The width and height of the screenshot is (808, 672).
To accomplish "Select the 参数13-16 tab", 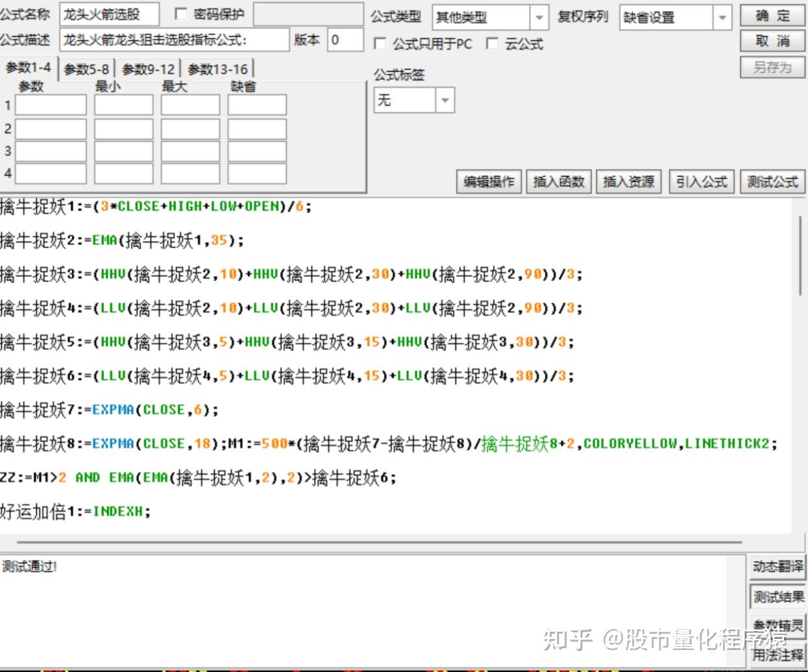I will click(x=217, y=69).
